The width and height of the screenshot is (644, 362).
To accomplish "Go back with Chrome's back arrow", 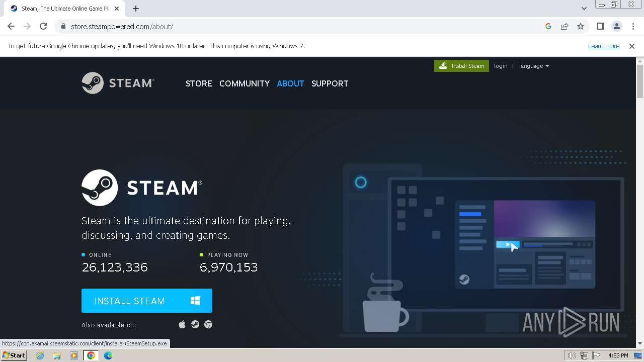I will tap(11, 26).
